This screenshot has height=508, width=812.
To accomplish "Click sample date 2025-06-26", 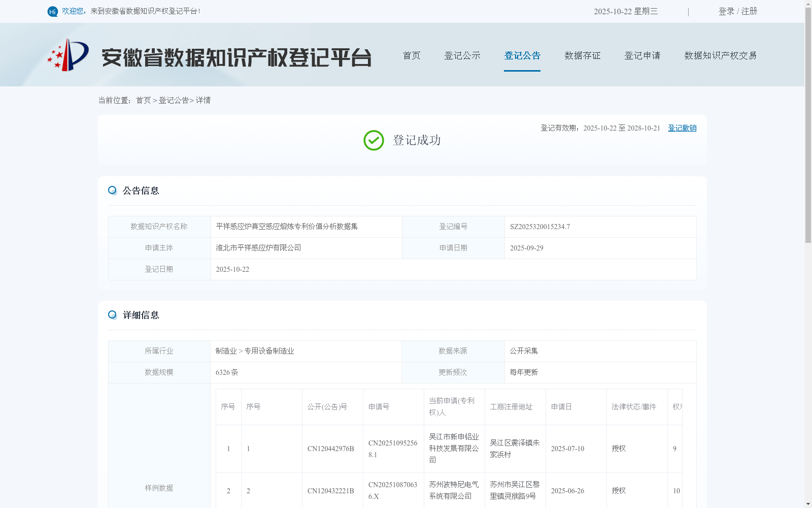I will coord(567,491).
